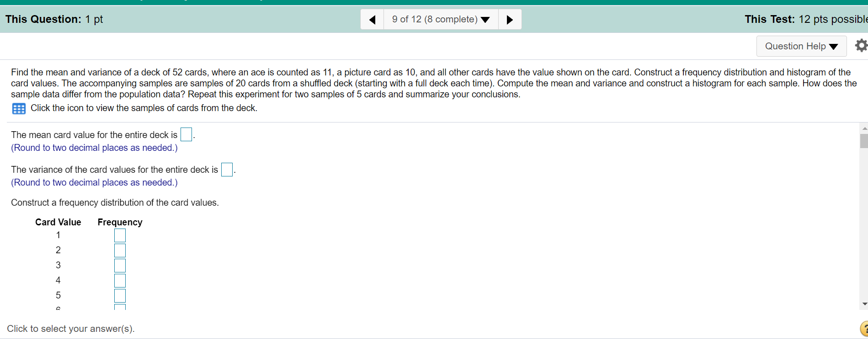Select frequency box for card value 4
868x341 pixels.
tap(120, 281)
